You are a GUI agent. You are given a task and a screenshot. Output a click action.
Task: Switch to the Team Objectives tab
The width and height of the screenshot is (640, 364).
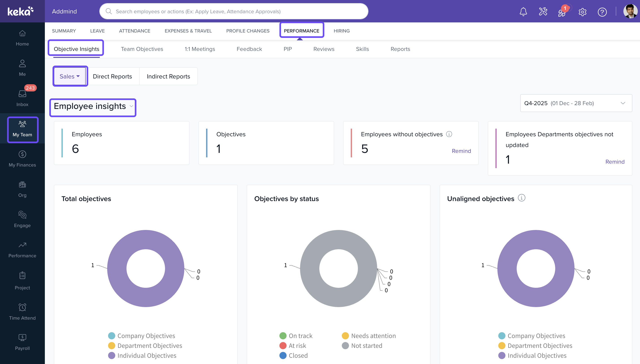click(142, 49)
